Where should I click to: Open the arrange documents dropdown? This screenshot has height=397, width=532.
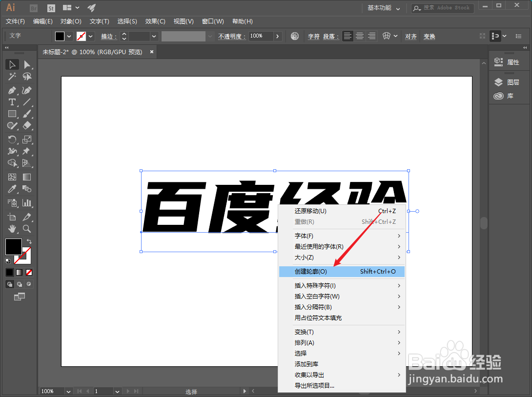pyautogui.click(x=72, y=8)
